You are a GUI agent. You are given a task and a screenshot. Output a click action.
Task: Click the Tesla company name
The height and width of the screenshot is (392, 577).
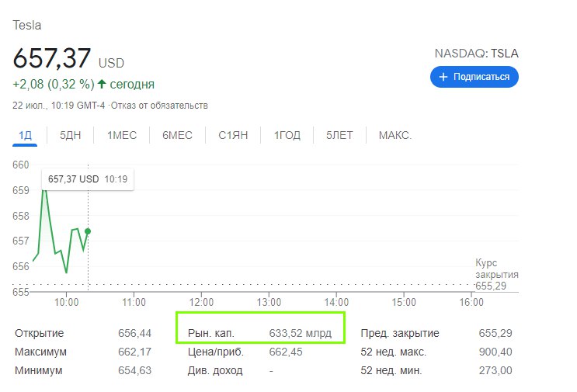[x=27, y=26]
